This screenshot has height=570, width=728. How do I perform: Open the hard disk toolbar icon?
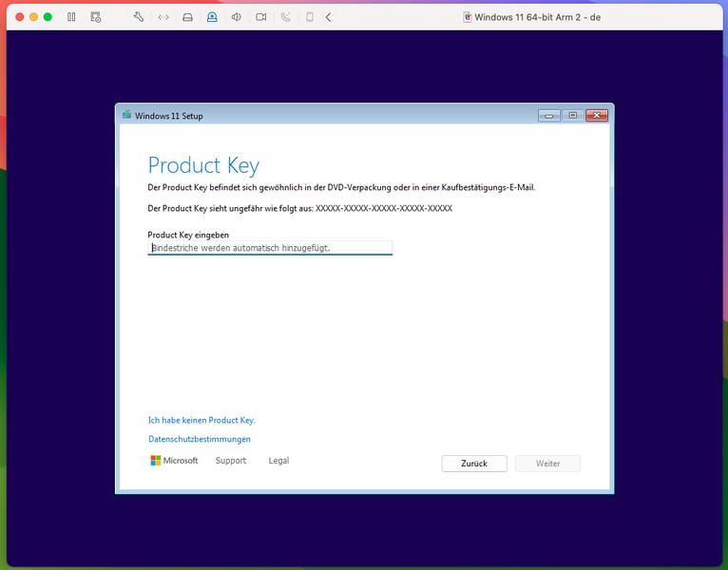187,17
